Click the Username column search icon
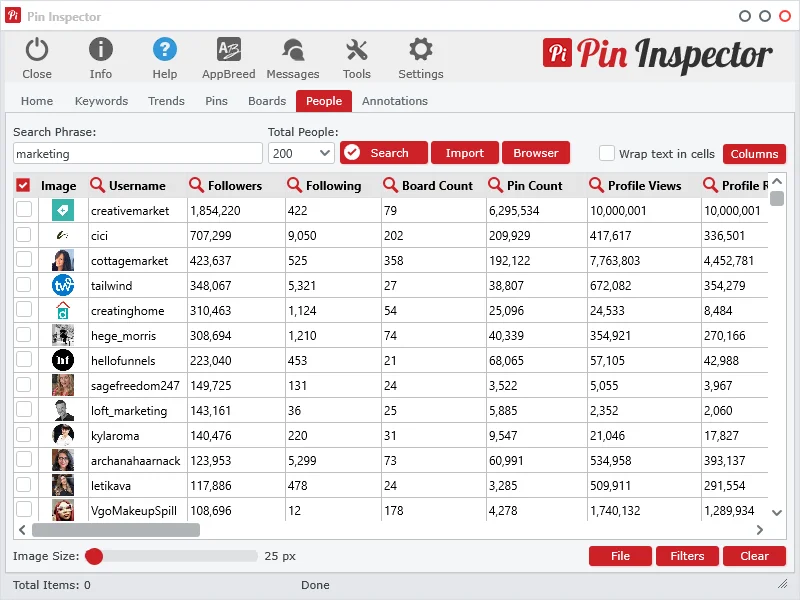800x600 pixels. (97, 185)
